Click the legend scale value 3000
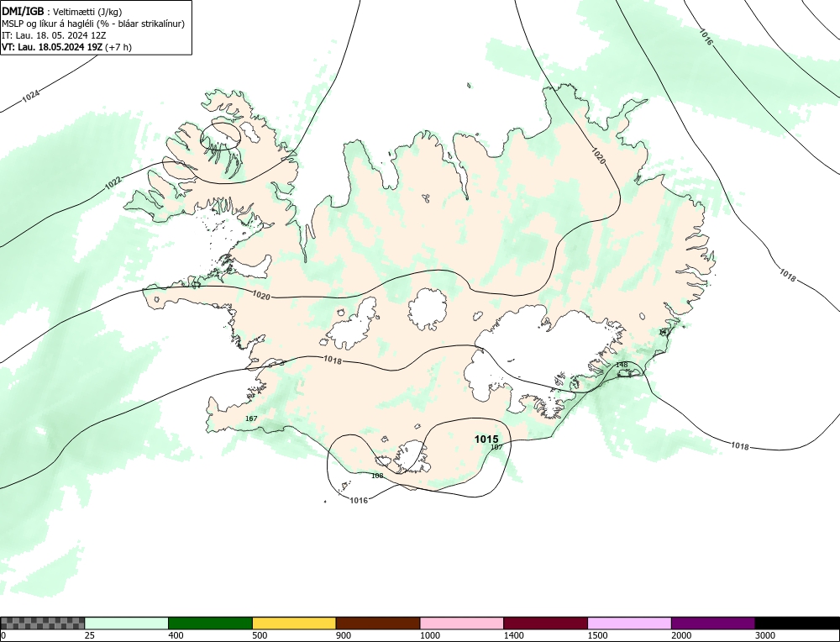The width and height of the screenshot is (840, 642). 765,635
